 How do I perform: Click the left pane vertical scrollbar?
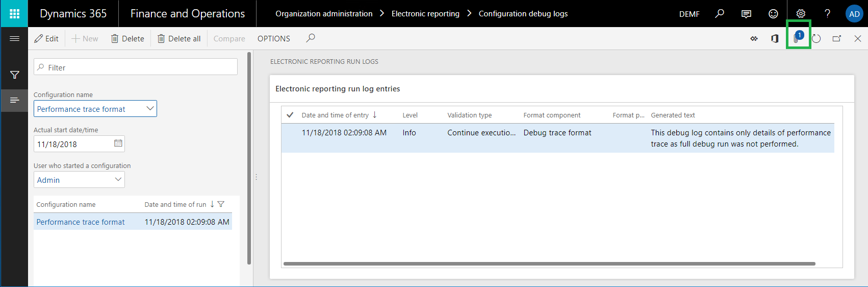249,158
